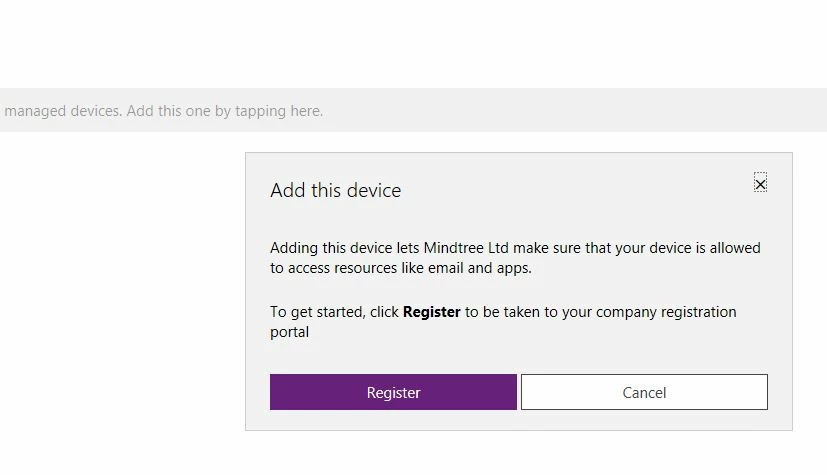Viewport: 827px width, 475px height.
Task: Click the 'Mindtree Ltd' text in the dialog
Action: (466, 248)
